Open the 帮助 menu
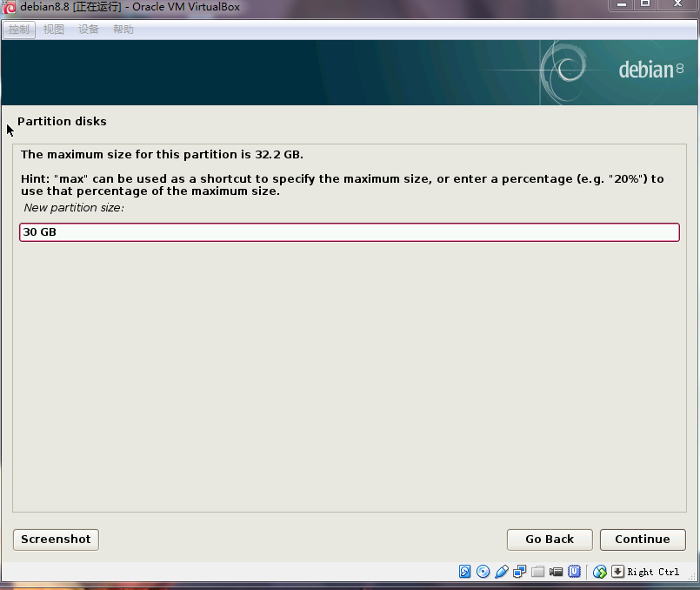700x590 pixels. (123, 30)
